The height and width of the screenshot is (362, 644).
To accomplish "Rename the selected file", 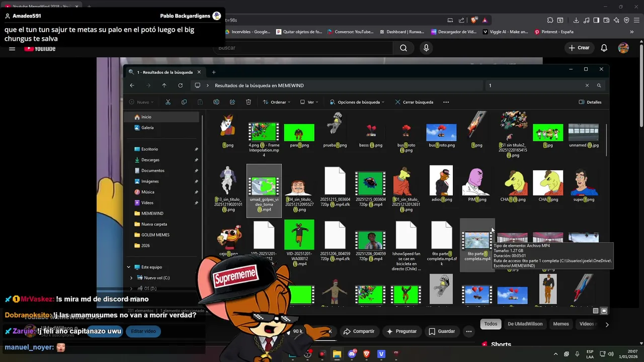I will (216, 102).
